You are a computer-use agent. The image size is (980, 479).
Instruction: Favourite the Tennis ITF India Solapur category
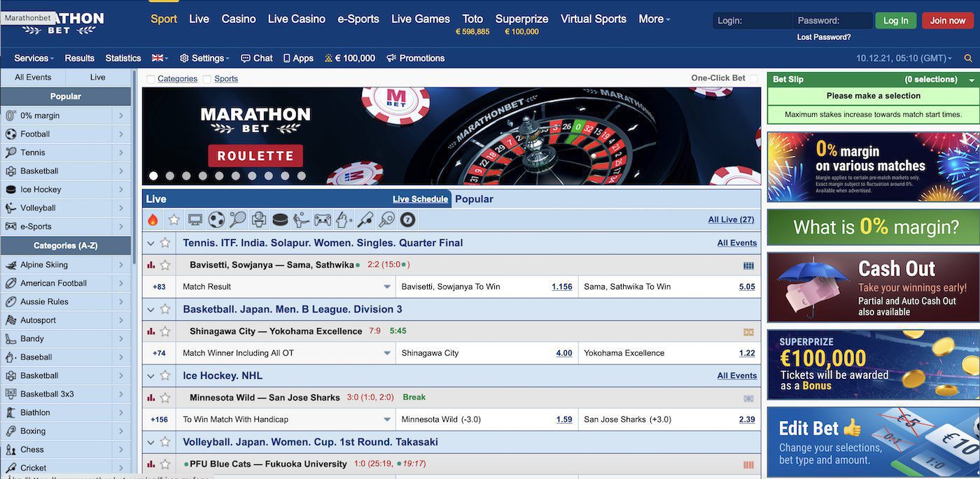(165, 243)
